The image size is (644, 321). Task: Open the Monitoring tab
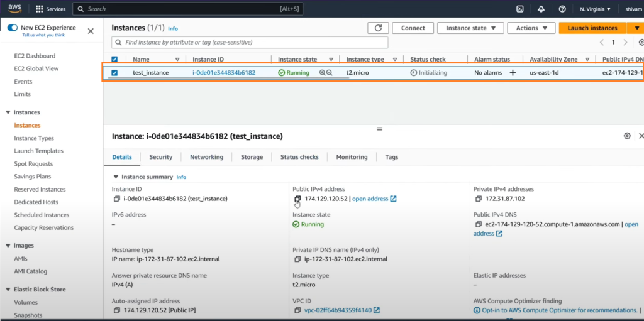(x=352, y=157)
